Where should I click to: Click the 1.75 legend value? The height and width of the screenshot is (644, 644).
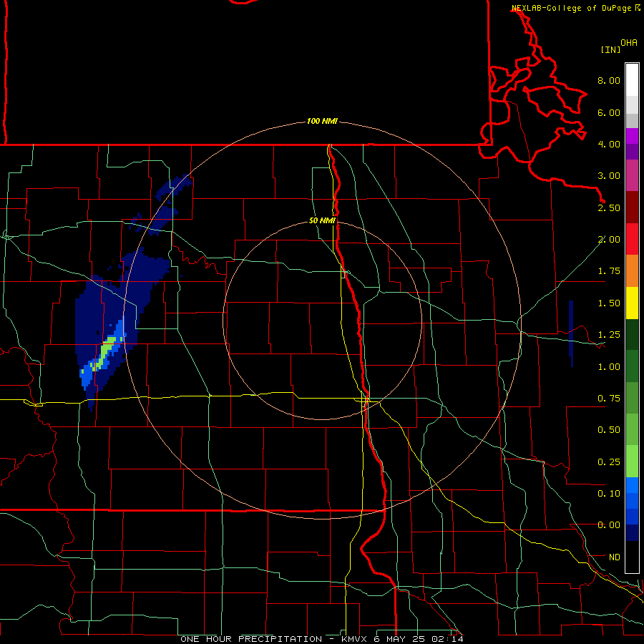609,271
